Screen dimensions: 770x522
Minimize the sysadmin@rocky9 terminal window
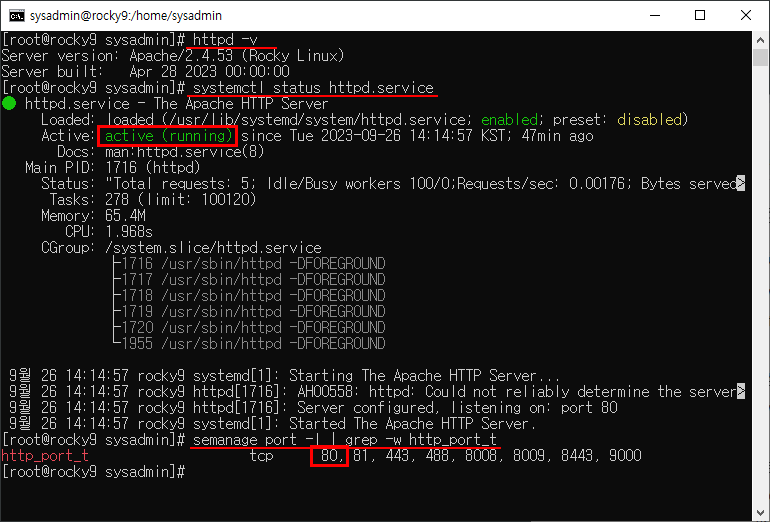(x=655, y=15)
